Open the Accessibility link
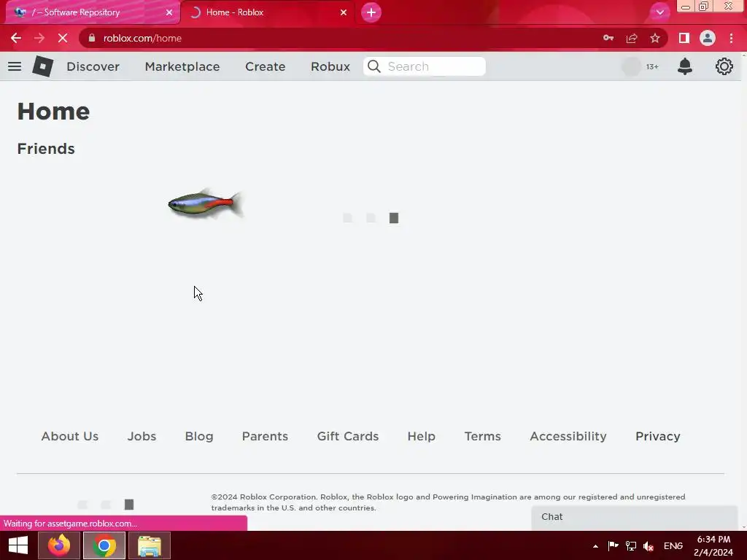747x560 pixels. (x=568, y=436)
